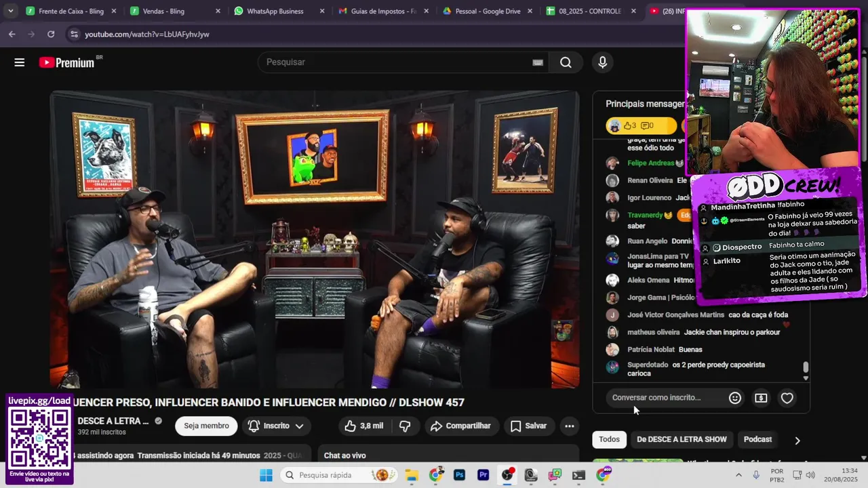Click the Chat ao vivo label

344,455
